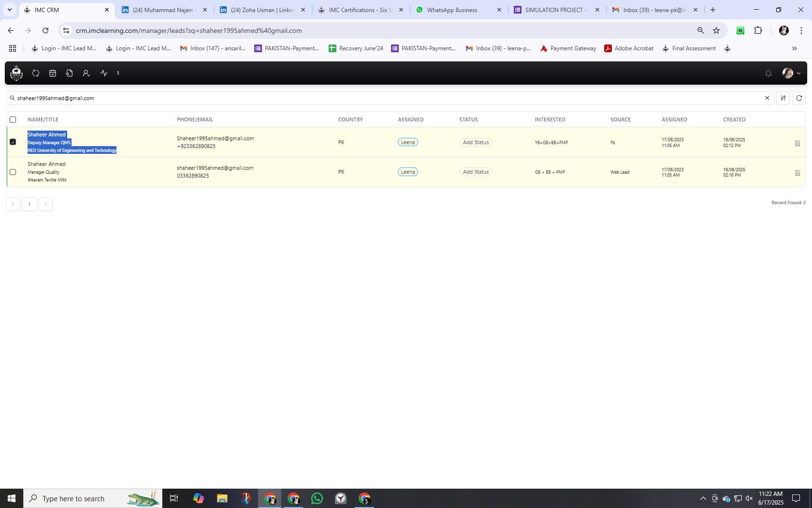Open WhatsApp from the taskbar

tap(317, 498)
